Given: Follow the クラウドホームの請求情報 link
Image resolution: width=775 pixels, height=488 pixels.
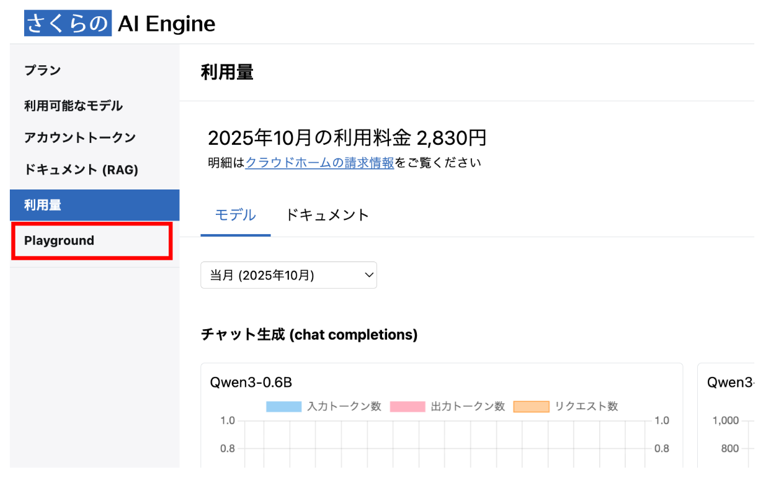Looking at the screenshot, I should (319, 163).
